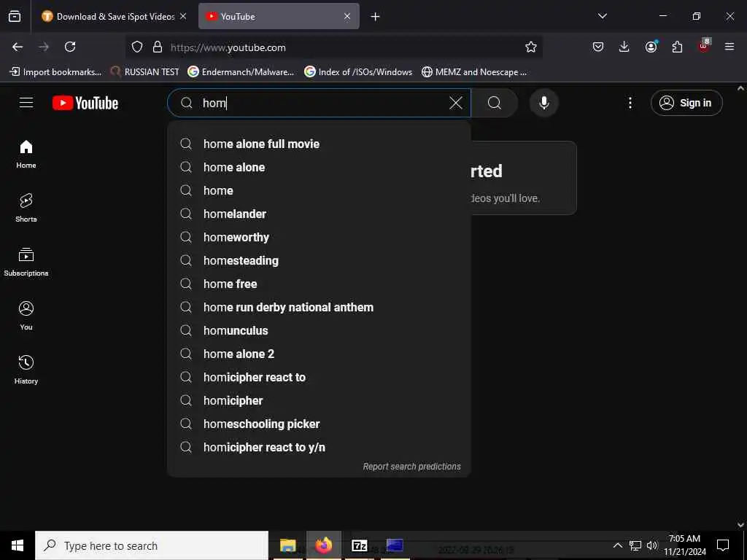The width and height of the screenshot is (747, 560).
Task: Click the site security padlock icon
Action: pyautogui.click(x=158, y=47)
